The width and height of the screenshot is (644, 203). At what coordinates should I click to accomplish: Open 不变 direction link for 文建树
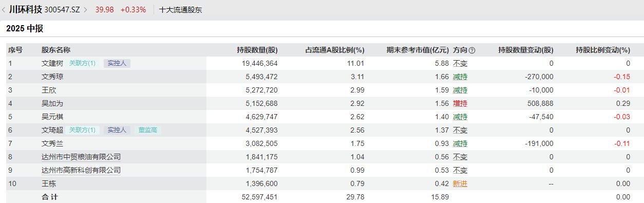tap(460, 64)
